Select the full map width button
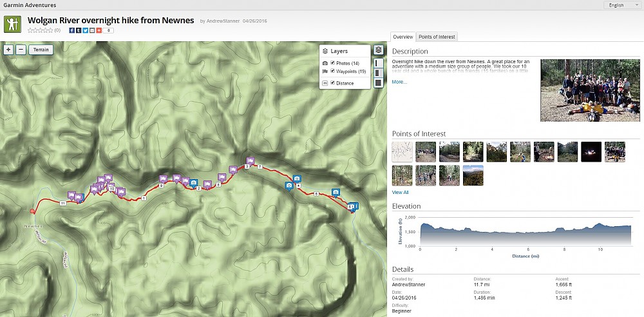The image size is (644, 317). coord(379,82)
